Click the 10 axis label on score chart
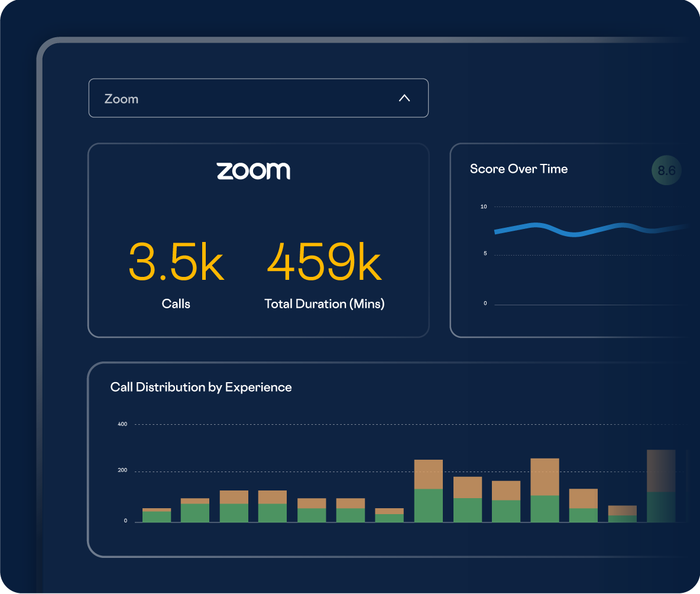 [484, 206]
